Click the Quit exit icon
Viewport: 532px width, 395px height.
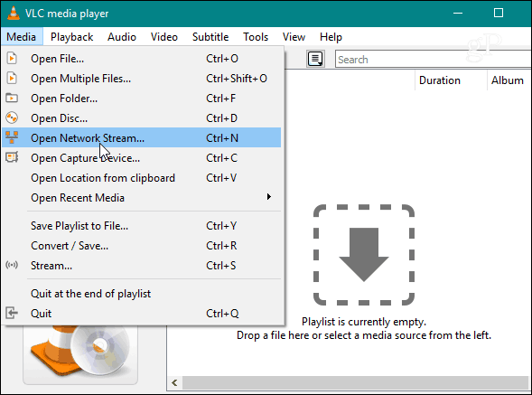tap(12, 313)
